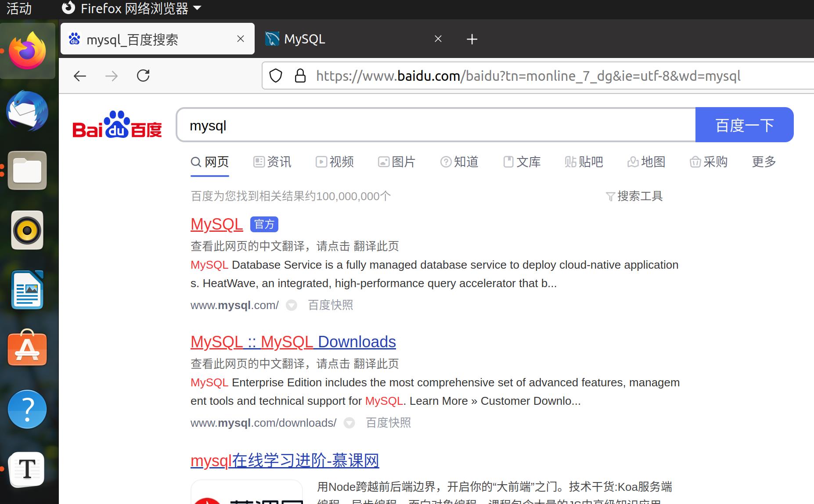
Task: Open Ubuntu Software store icon
Action: [x=27, y=348]
